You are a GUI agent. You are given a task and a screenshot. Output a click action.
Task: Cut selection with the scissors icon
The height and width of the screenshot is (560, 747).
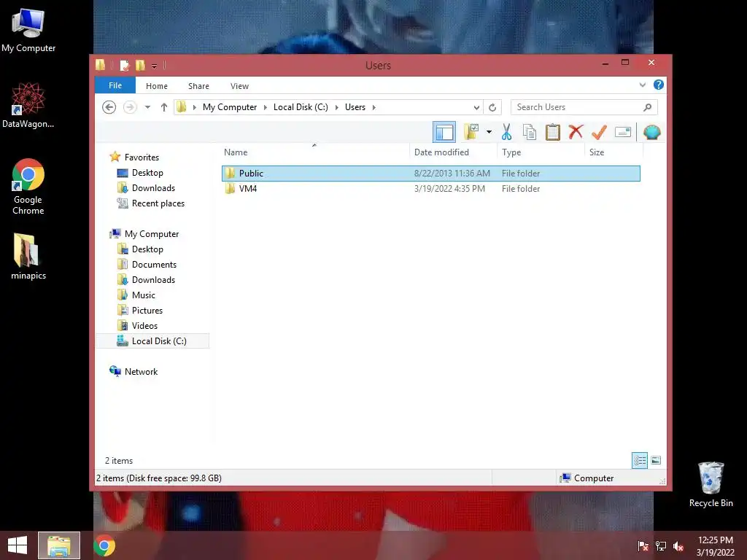coord(506,132)
